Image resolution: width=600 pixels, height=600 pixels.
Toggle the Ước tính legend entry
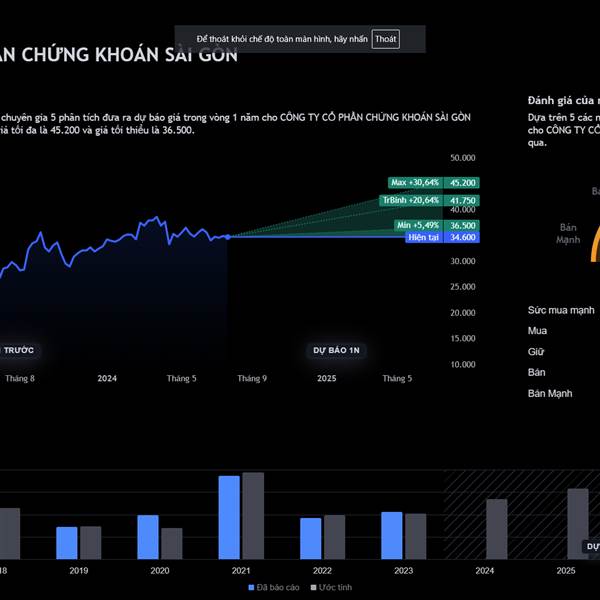click(x=331, y=587)
